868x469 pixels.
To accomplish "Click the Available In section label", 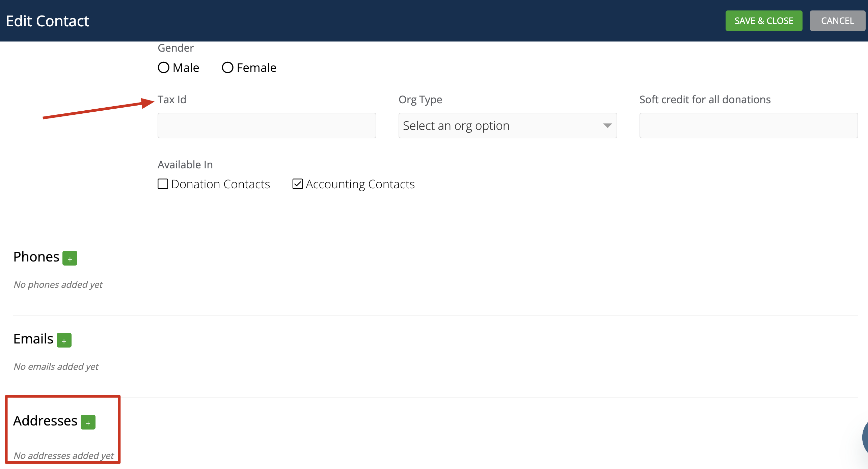I will 185,164.
